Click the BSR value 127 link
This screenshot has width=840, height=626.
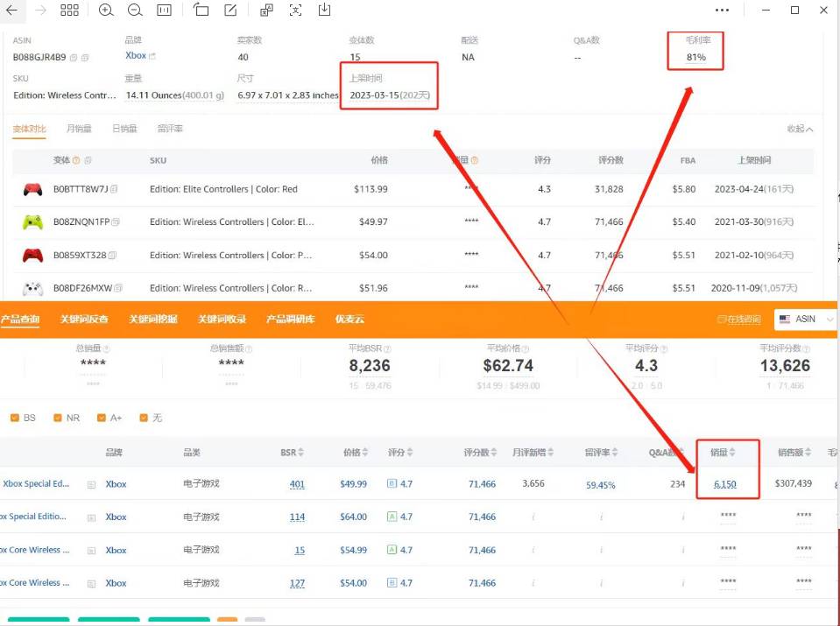(297, 583)
